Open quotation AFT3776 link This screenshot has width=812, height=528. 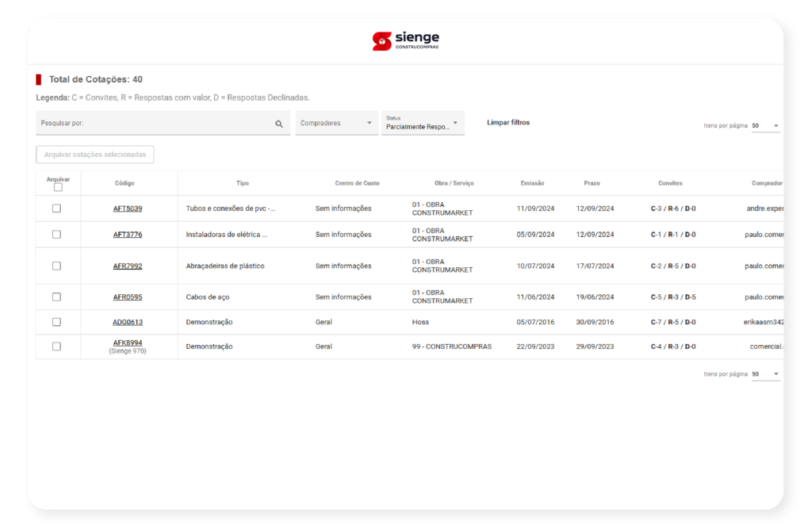coord(128,235)
